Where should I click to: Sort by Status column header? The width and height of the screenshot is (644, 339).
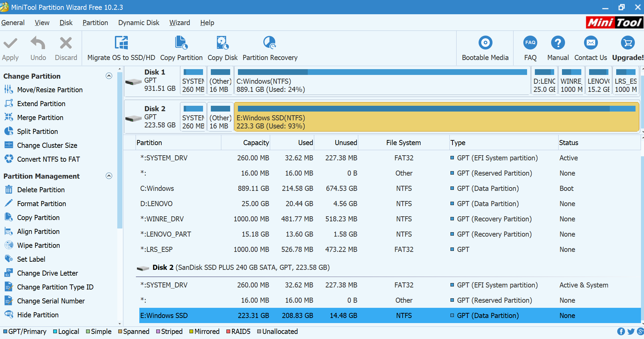click(x=599, y=143)
